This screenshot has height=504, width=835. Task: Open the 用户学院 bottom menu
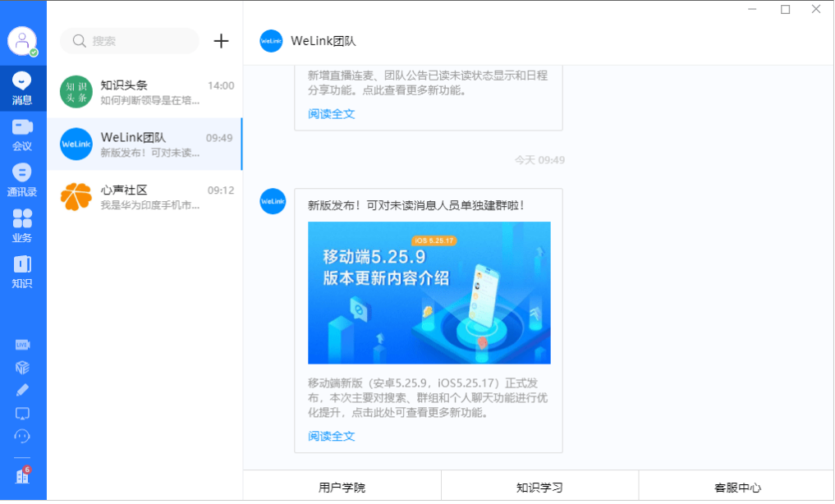click(x=342, y=487)
